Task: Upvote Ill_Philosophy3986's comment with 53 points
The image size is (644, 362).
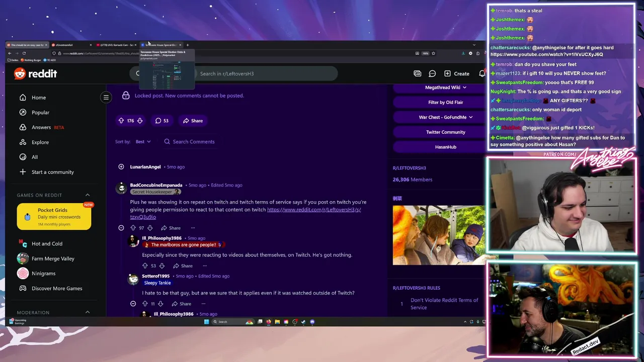Action: coord(145,265)
